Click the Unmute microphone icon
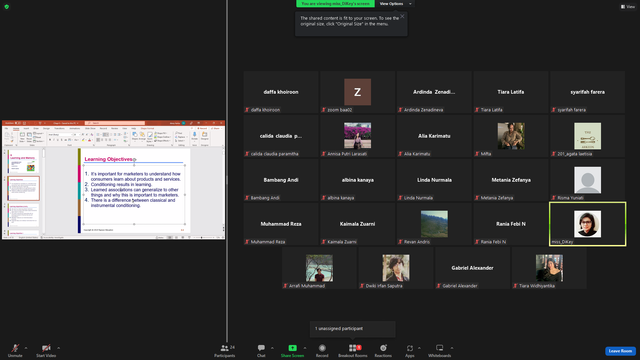 click(15, 348)
